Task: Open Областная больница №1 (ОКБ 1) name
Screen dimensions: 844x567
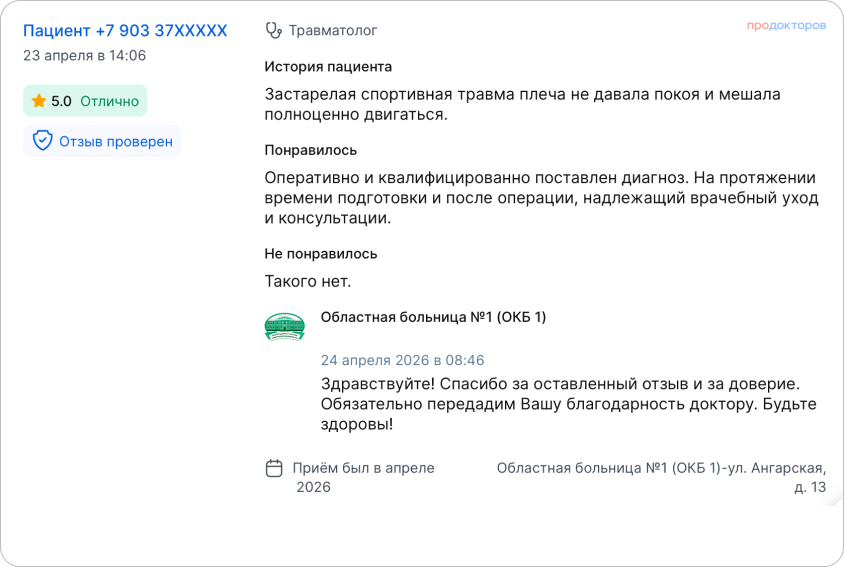Action: 433,317
